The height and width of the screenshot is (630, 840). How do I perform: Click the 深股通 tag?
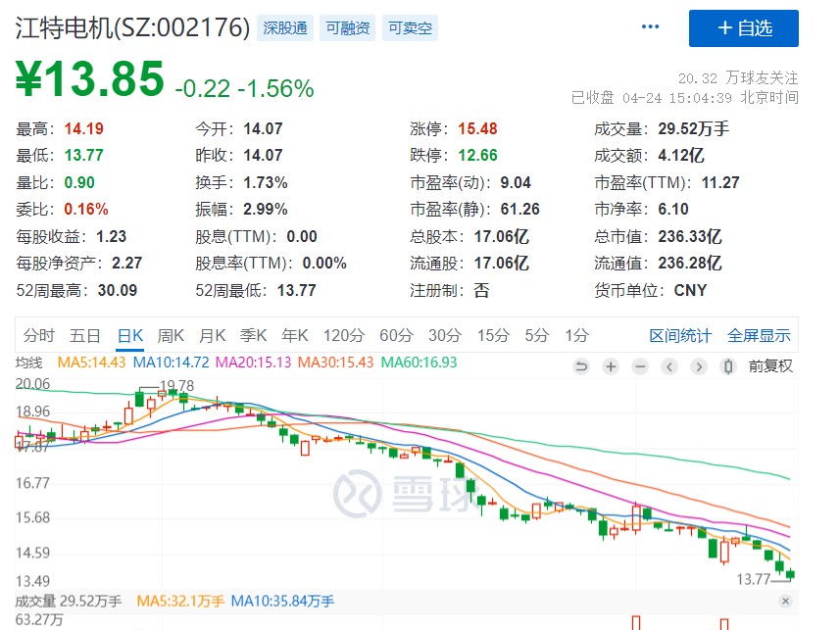tap(285, 27)
